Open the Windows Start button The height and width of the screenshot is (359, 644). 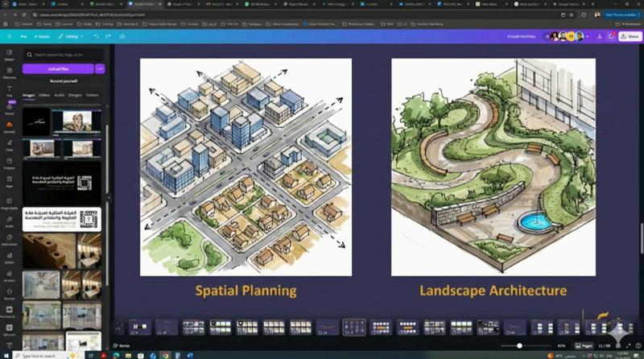point(6,355)
